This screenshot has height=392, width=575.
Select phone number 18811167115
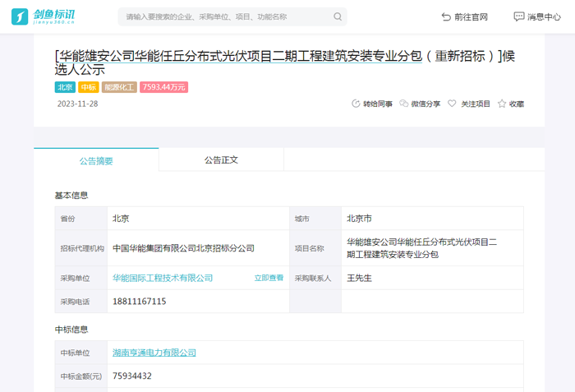pyautogui.click(x=140, y=302)
